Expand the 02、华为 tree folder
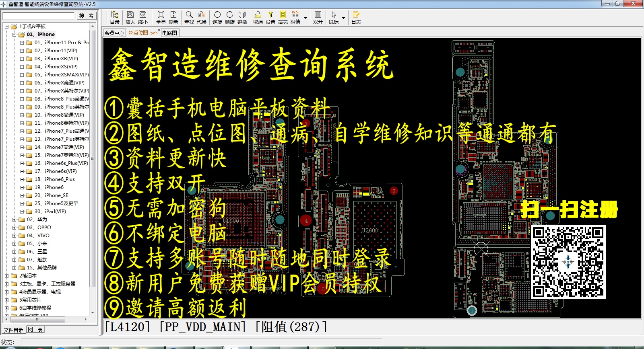 point(14,220)
